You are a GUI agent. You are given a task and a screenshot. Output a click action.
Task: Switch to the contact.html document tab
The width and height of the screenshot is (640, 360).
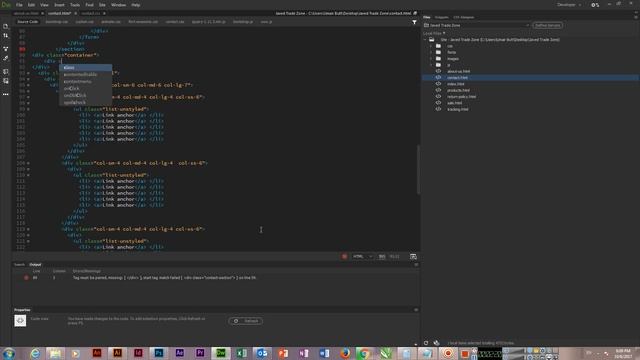(x=60, y=13)
